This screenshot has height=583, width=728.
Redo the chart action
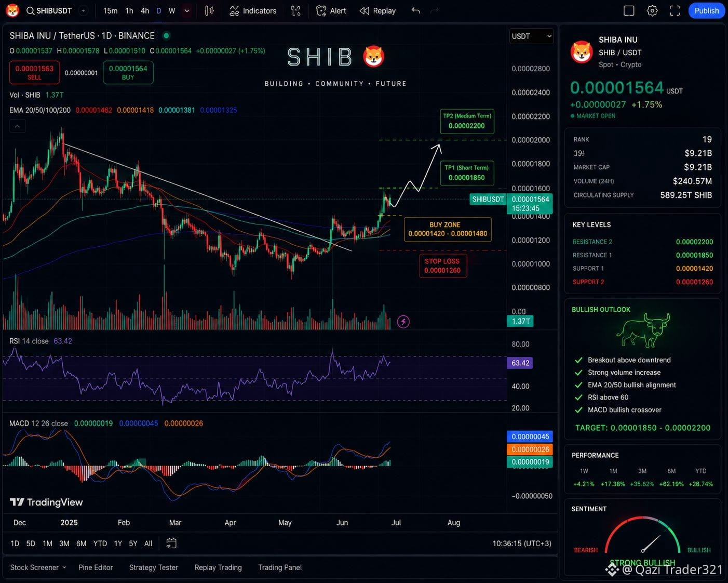435,11
